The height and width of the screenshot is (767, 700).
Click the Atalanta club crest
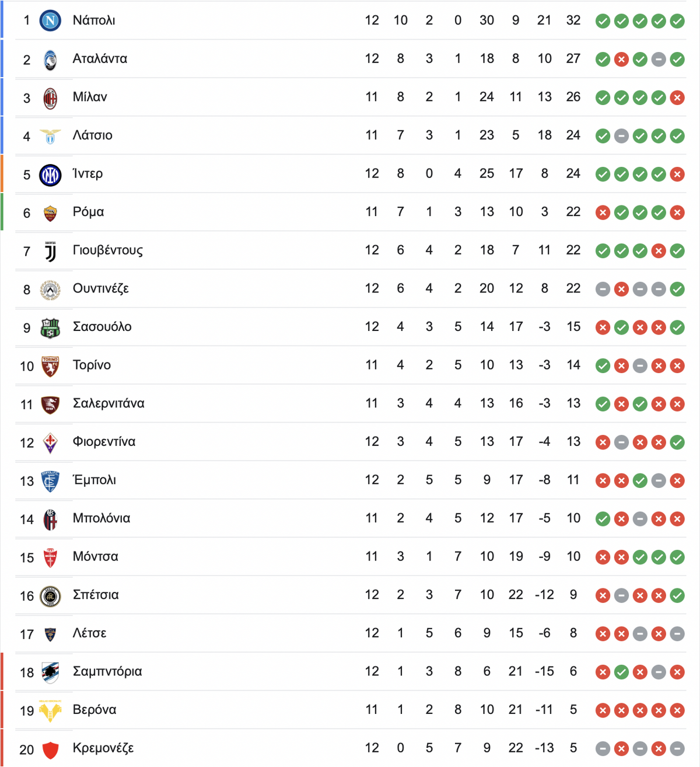[x=50, y=60]
